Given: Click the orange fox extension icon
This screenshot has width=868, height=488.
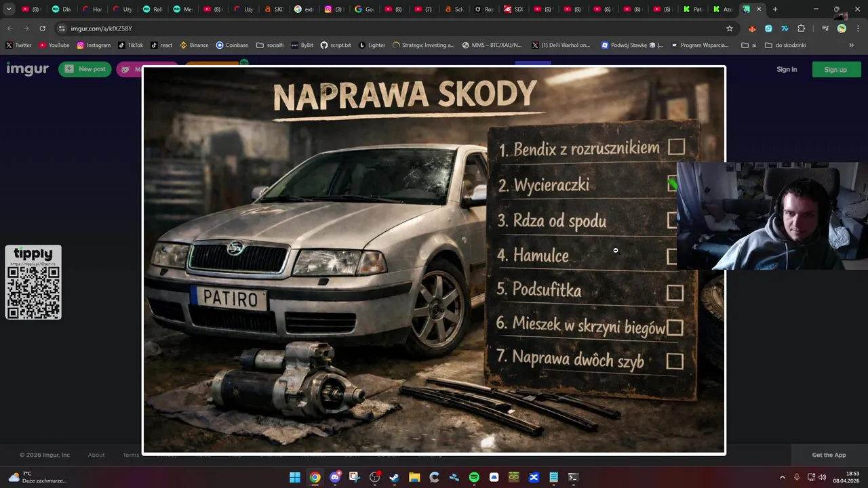Looking at the screenshot, I should pyautogui.click(x=752, y=28).
